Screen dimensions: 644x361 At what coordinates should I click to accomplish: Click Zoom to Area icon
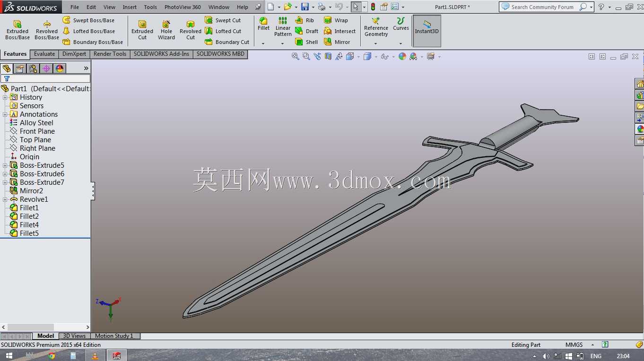[x=306, y=56]
